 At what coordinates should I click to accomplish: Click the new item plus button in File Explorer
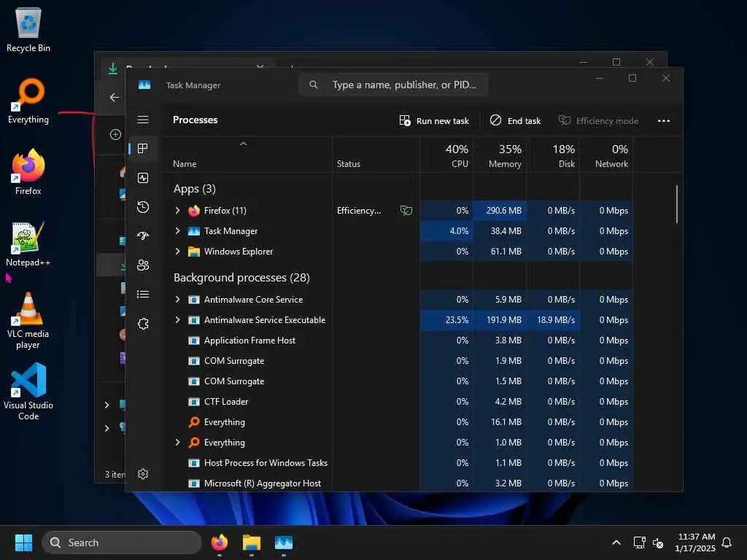click(115, 135)
